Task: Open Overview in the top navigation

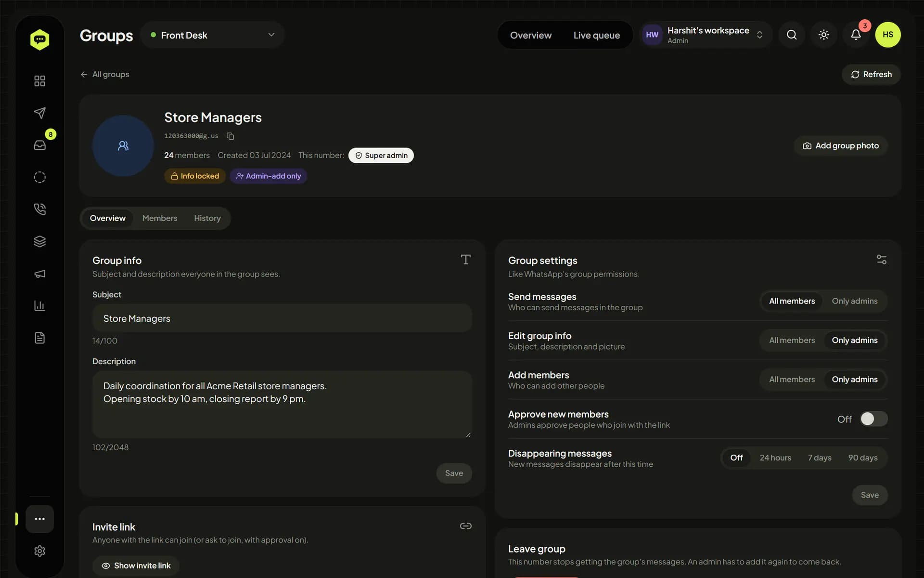Action: pos(531,35)
